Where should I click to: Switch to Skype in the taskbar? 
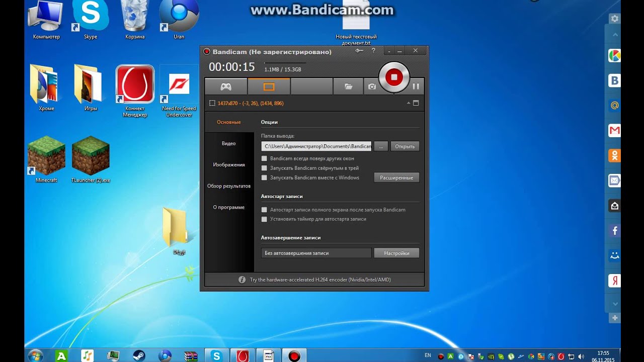(217, 355)
